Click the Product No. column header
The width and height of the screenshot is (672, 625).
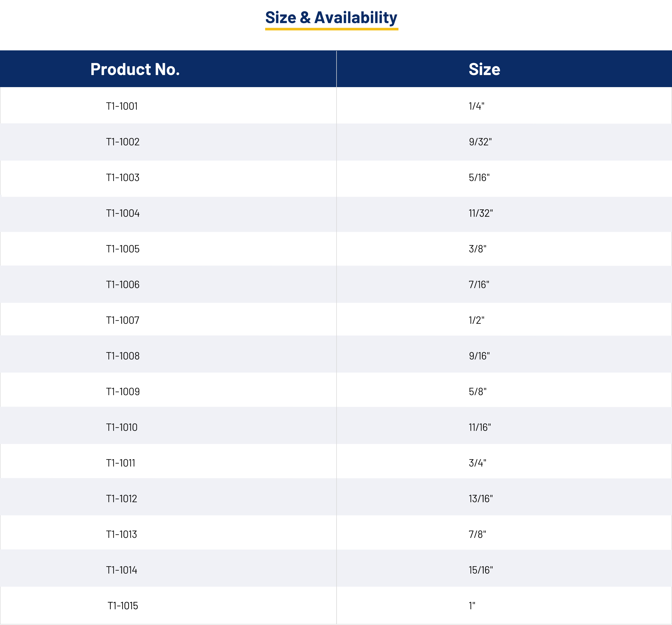tap(135, 69)
